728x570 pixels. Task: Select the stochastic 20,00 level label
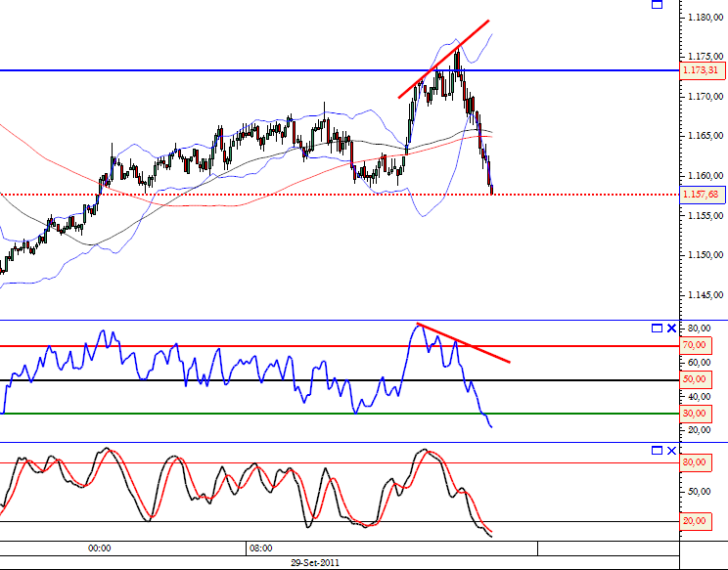tap(696, 521)
